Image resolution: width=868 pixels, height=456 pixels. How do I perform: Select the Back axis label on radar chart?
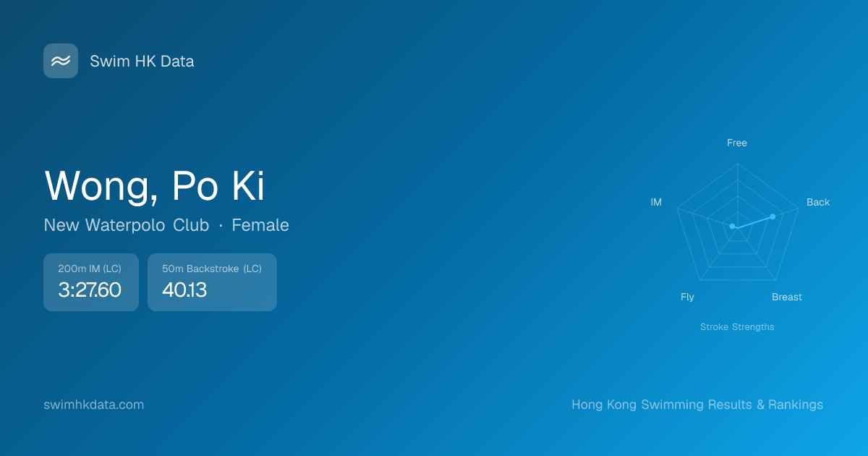[x=818, y=202]
